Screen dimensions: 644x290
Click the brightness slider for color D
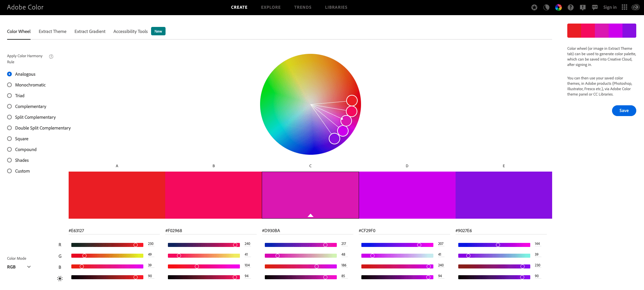(397, 277)
